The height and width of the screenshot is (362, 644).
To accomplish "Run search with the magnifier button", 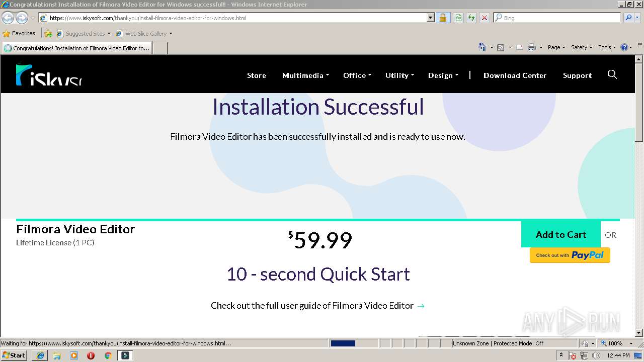I will click(x=628, y=18).
